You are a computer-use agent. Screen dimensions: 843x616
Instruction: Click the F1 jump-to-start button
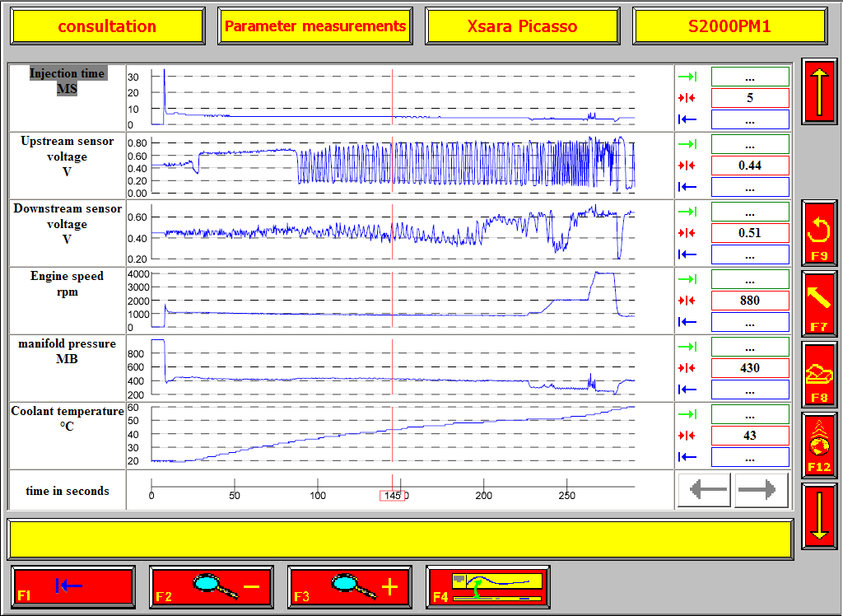point(72,587)
